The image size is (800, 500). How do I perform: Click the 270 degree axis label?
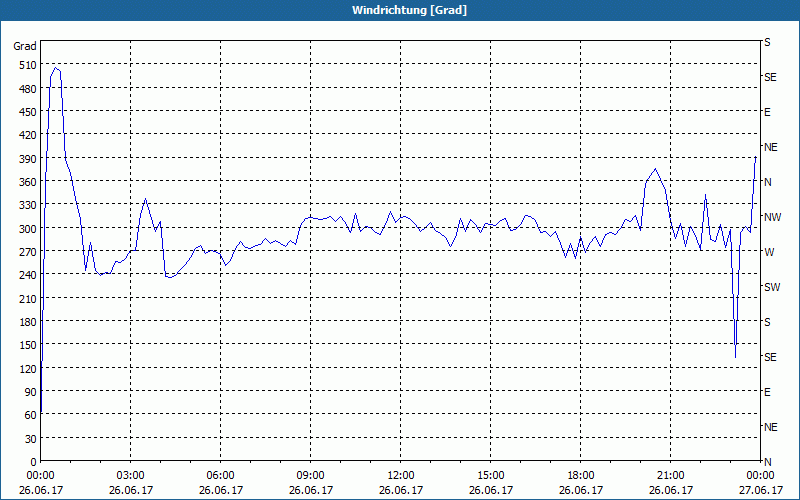pyautogui.click(x=28, y=252)
